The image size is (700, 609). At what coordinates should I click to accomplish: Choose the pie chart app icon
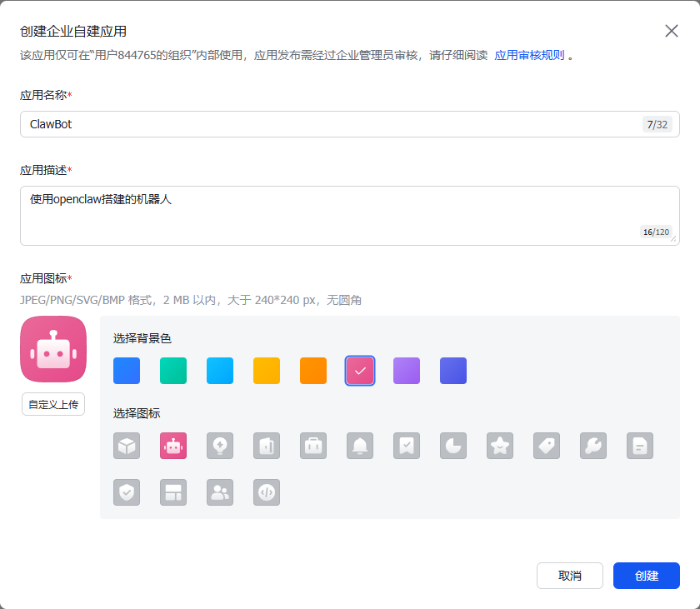coord(453,446)
